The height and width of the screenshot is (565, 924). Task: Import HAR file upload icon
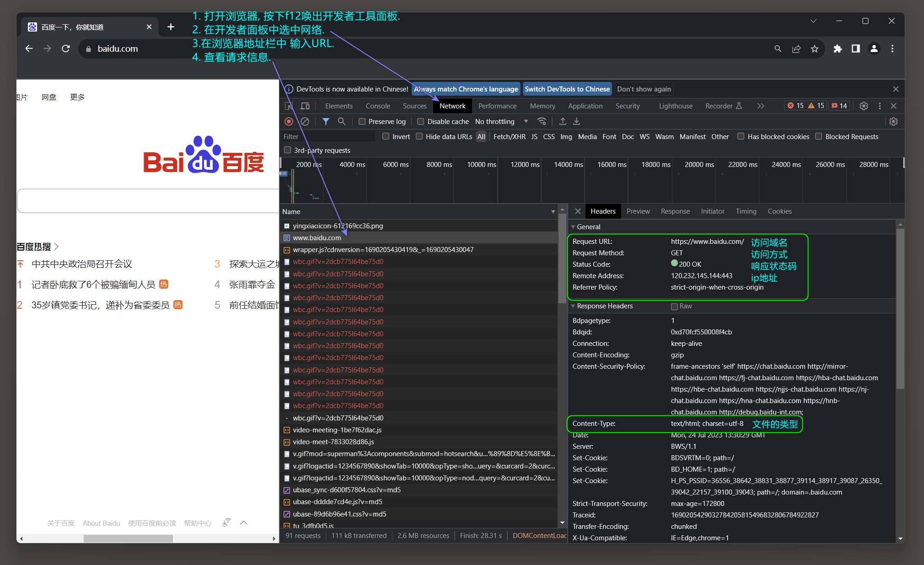pyautogui.click(x=563, y=121)
